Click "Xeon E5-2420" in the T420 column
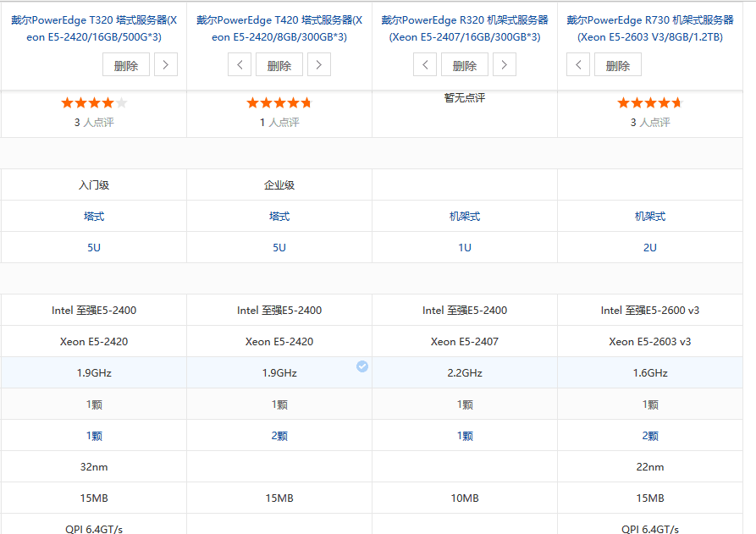The image size is (756, 534). pos(279,342)
